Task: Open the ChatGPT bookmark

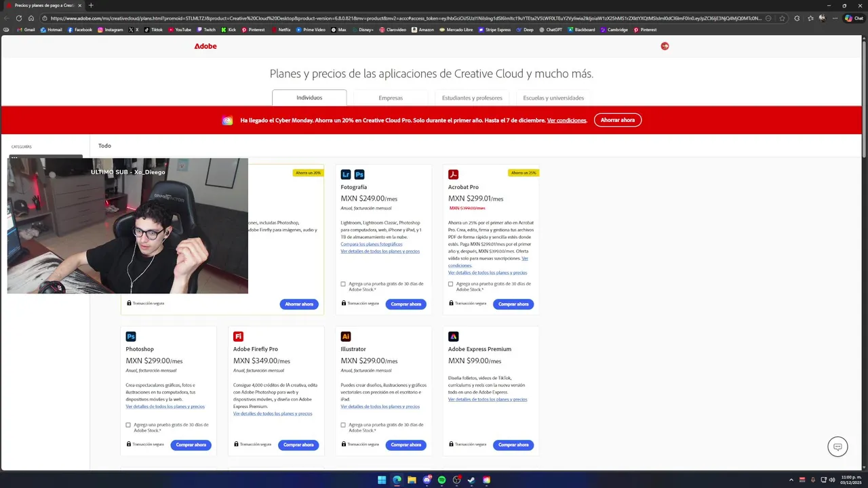Action: pyautogui.click(x=551, y=30)
